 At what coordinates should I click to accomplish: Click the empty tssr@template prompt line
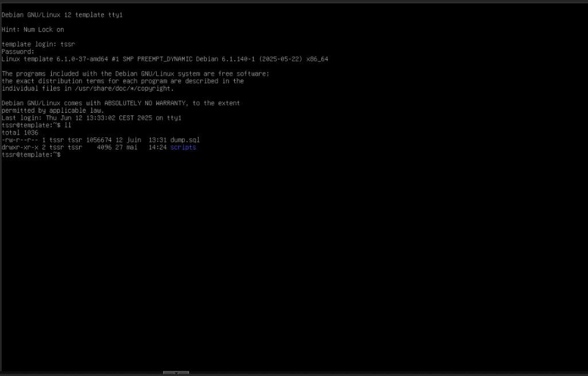31,155
